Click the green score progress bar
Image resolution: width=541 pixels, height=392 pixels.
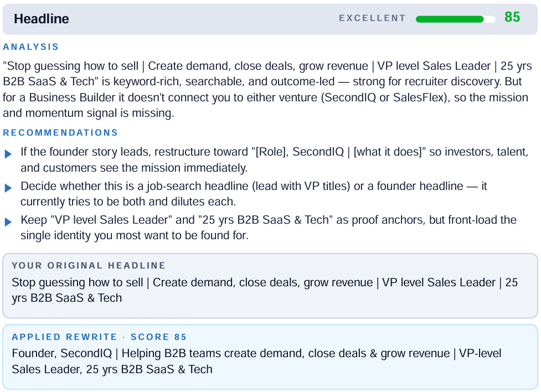point(455,19)
